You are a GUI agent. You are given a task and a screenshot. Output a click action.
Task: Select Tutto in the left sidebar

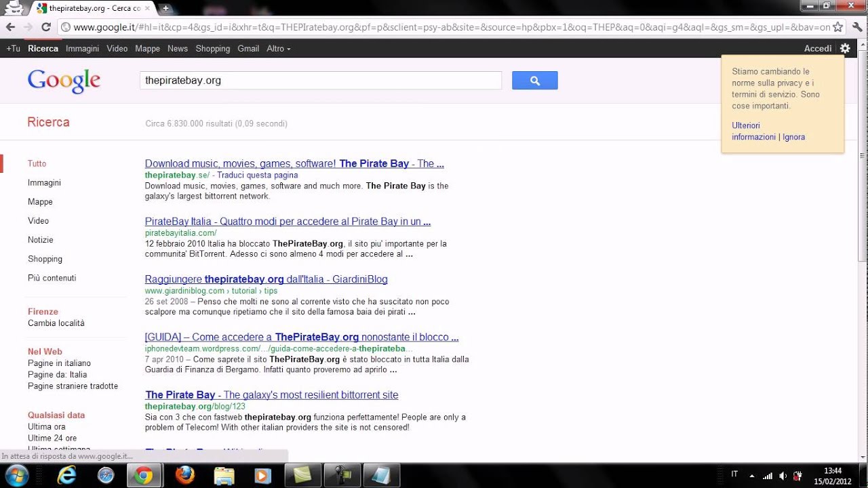(x=37, y=163)
